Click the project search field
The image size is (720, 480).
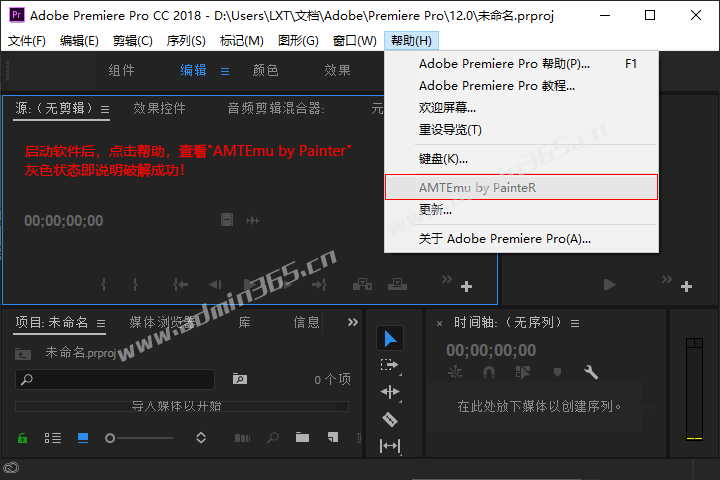[x=115, y=379]
